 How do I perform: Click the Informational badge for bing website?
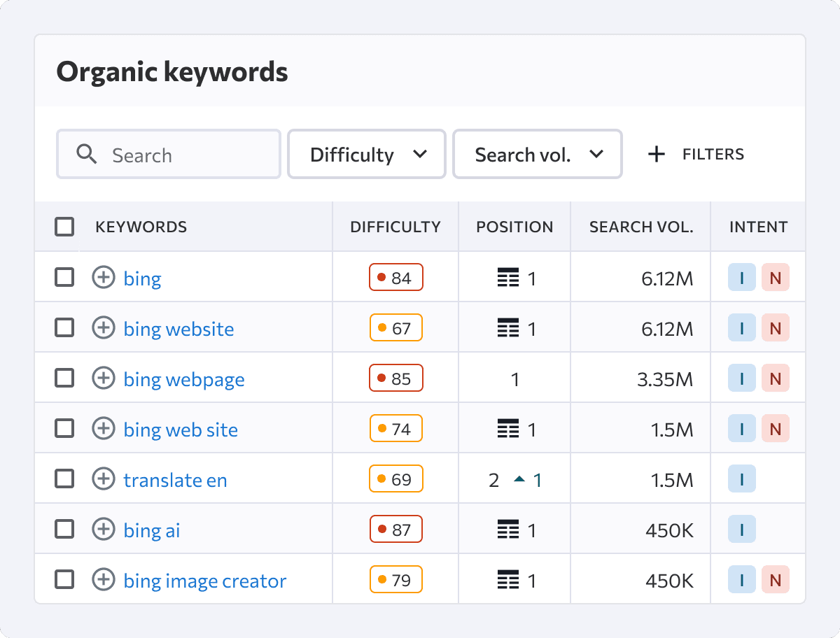click(x=742, y=328)
